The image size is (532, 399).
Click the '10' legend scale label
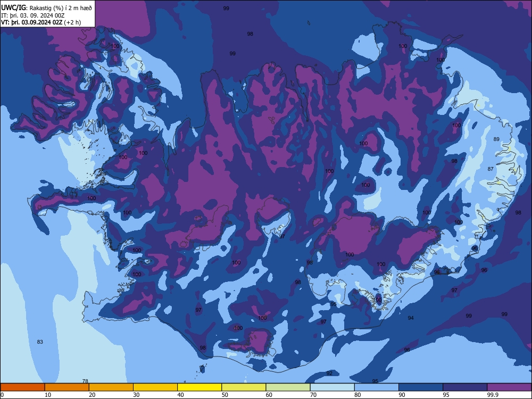click(x=48, y=395)
